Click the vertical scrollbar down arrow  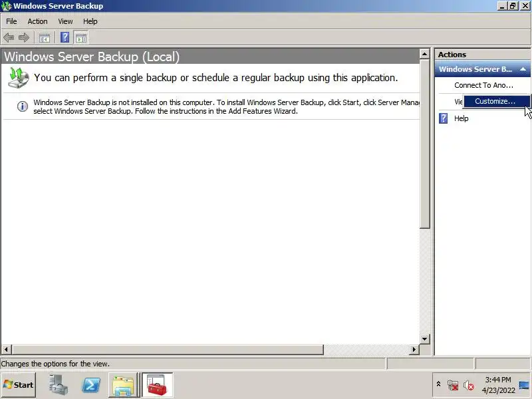point(424,339)
